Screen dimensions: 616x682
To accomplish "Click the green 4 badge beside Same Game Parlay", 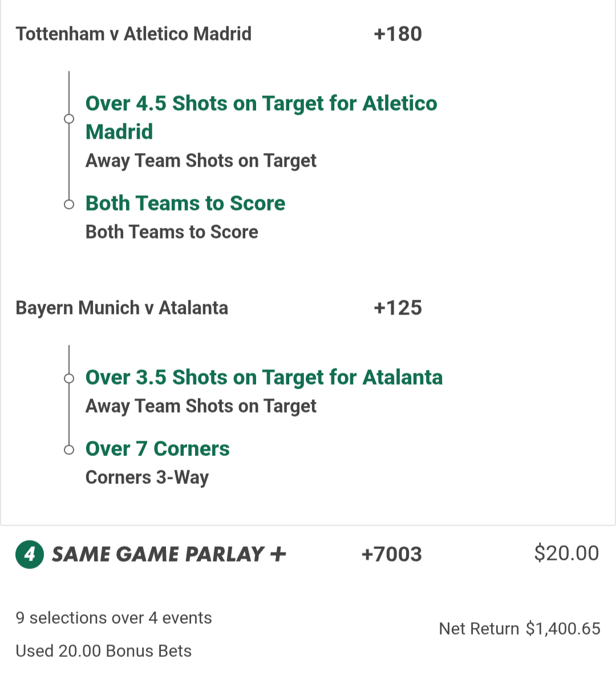I will click(30, 554).
